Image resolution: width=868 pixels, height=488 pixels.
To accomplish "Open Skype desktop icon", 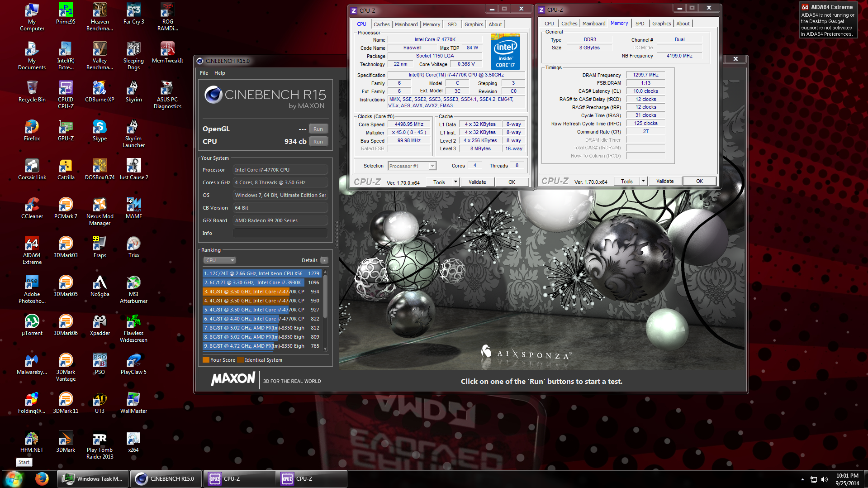I will [x=100, y=130].
